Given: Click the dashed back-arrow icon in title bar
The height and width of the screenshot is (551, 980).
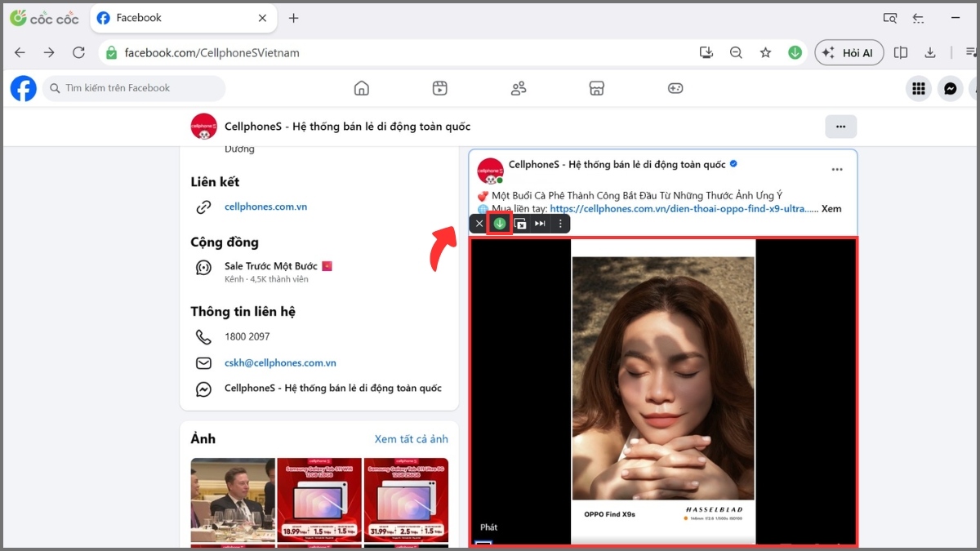Looking at the screenshot, I should click(918, 18).
